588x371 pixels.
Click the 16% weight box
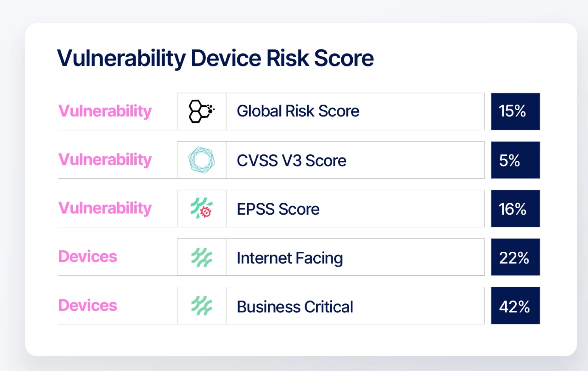[515, 208]
